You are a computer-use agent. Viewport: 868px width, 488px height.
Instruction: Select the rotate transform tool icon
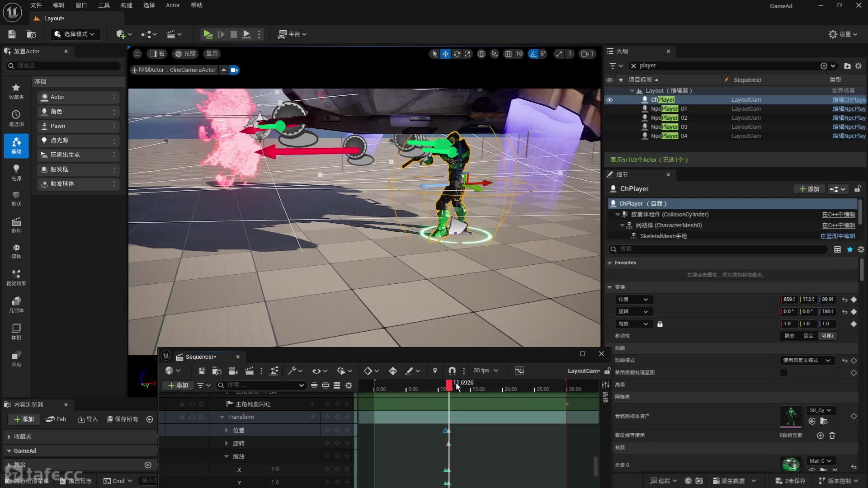457,54
